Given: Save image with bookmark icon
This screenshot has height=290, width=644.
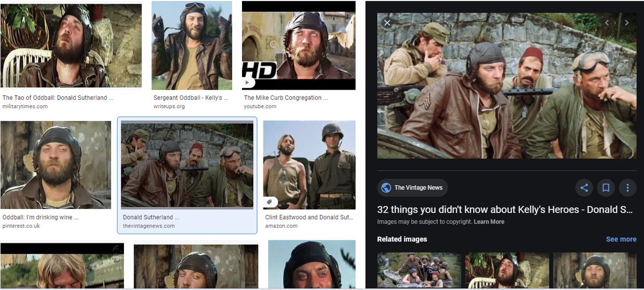Looking at the screenshot, I should pyautogui.click(x=606, y=187).
